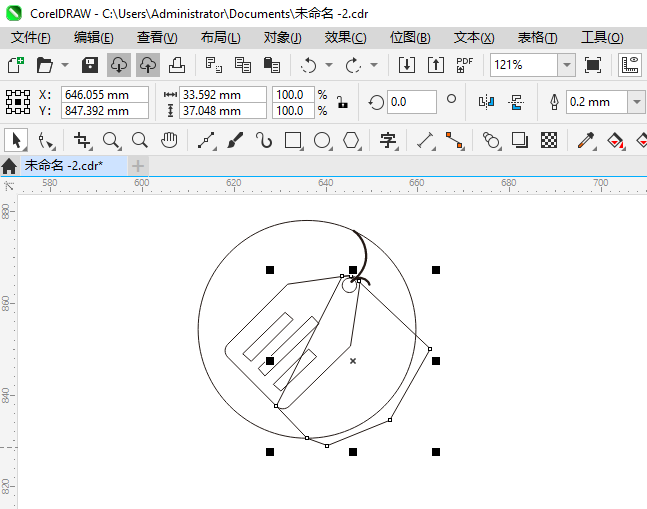647x509 pixels.
Task: Open the 布局(L) menu
Action: coord(220,38)
